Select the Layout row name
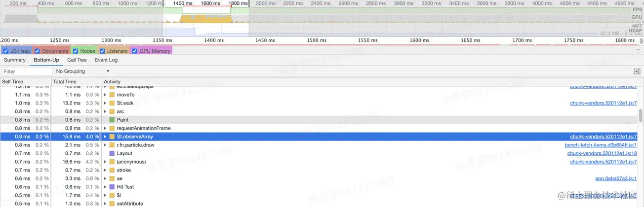This screenshot has height=207, width=644. [124, 153]
